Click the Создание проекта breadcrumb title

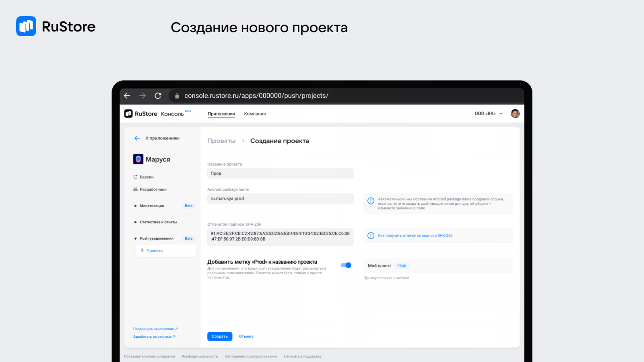pyautogui.click(x=280, y=141)
